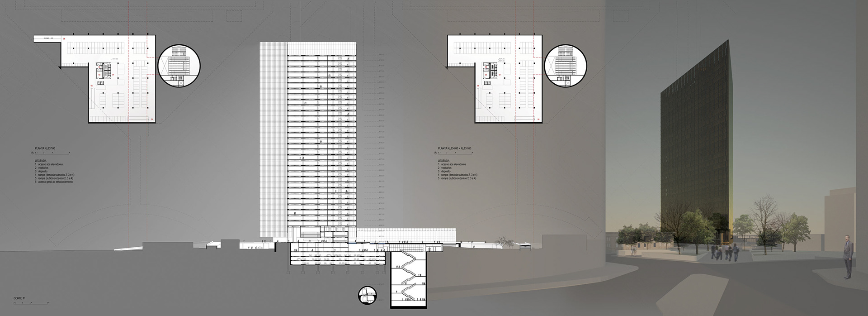
Task: Click 'rampa (subida subsolos 2, 3 e 4)' in N_834.00 legend
Action: pos(458,178)
